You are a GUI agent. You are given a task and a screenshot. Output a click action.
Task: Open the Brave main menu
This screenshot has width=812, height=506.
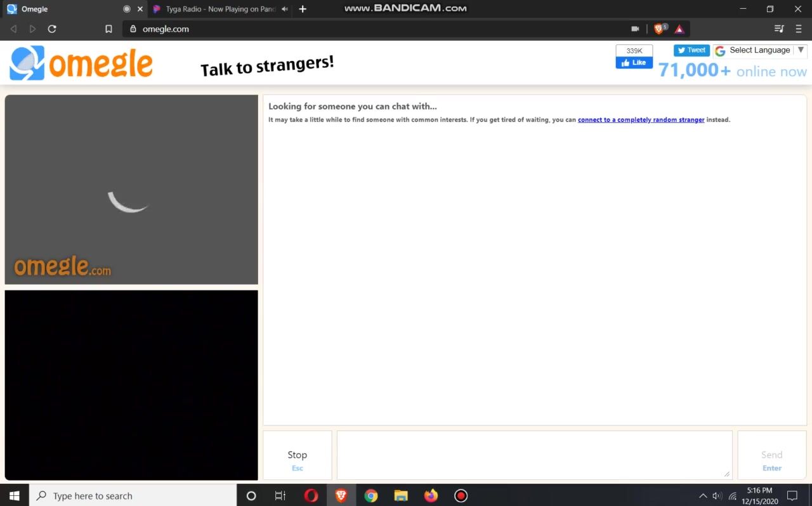(799, 29)
